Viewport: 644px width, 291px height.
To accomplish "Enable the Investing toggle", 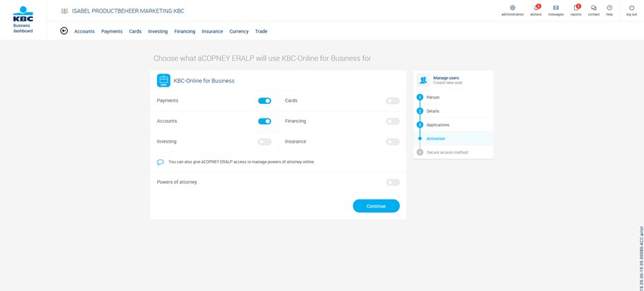I will click(264, 141).
